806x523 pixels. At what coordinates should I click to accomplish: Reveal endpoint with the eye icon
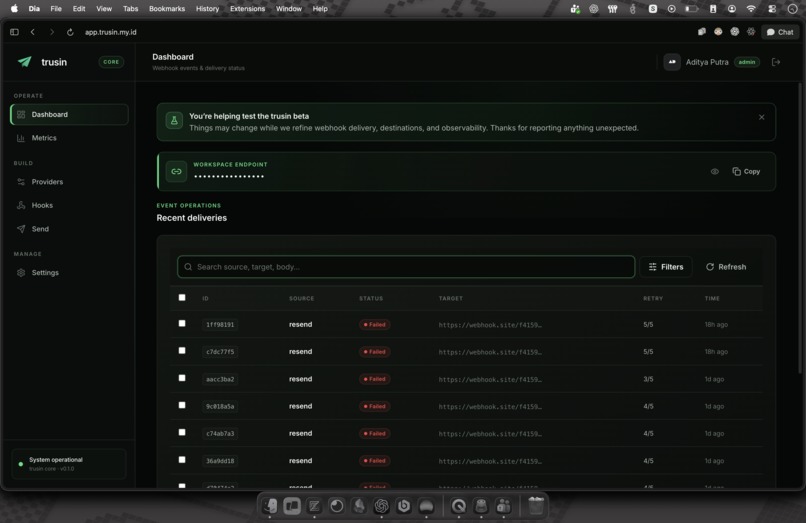(x=715, y=171)
